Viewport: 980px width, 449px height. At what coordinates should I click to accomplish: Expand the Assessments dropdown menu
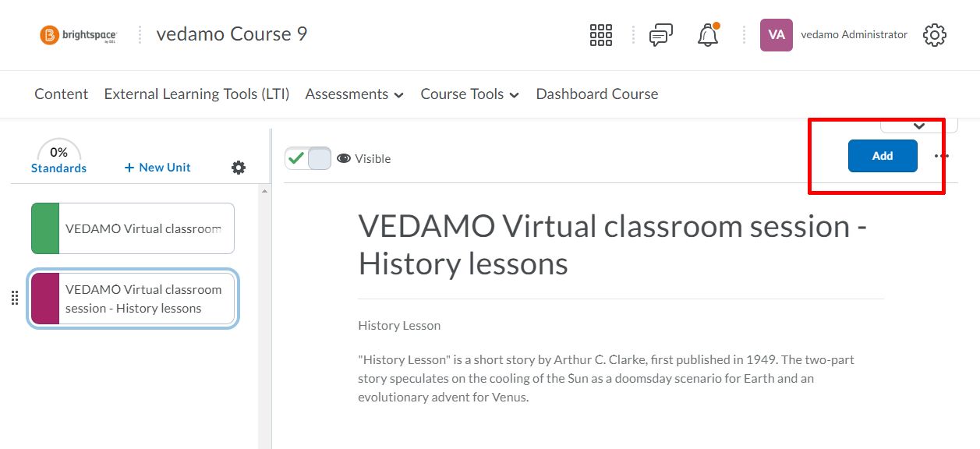[355, 94]
